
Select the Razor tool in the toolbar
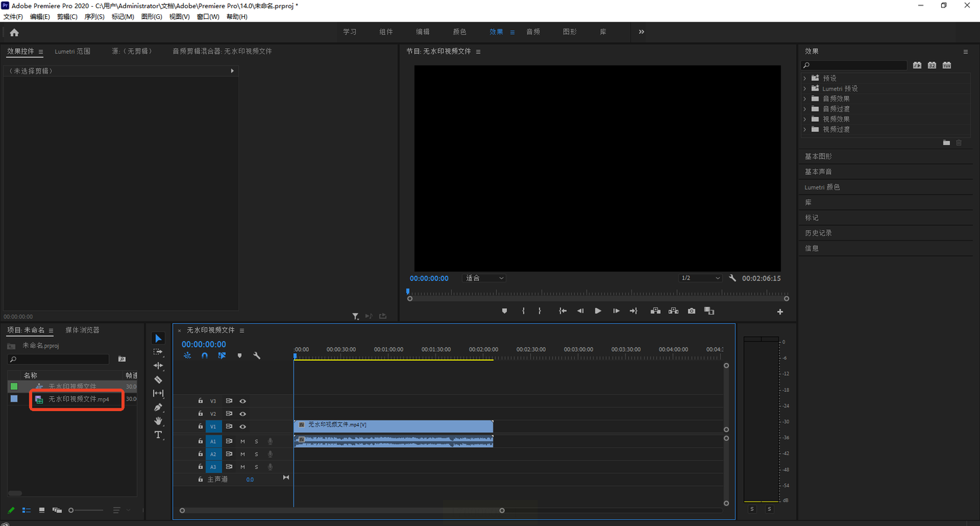(158, 380)
